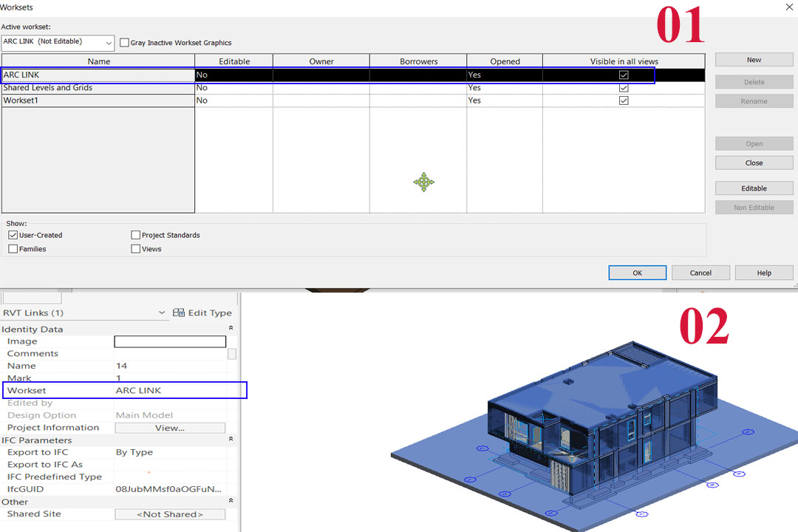Click the Comments browse button
The image size is (798, 532).
(x=232, y=354)
